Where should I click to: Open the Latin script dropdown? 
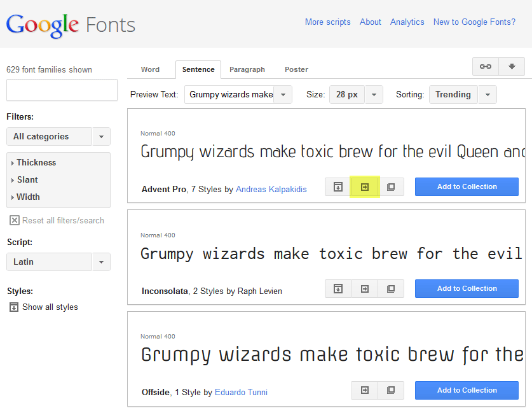(x=58, y=262)
